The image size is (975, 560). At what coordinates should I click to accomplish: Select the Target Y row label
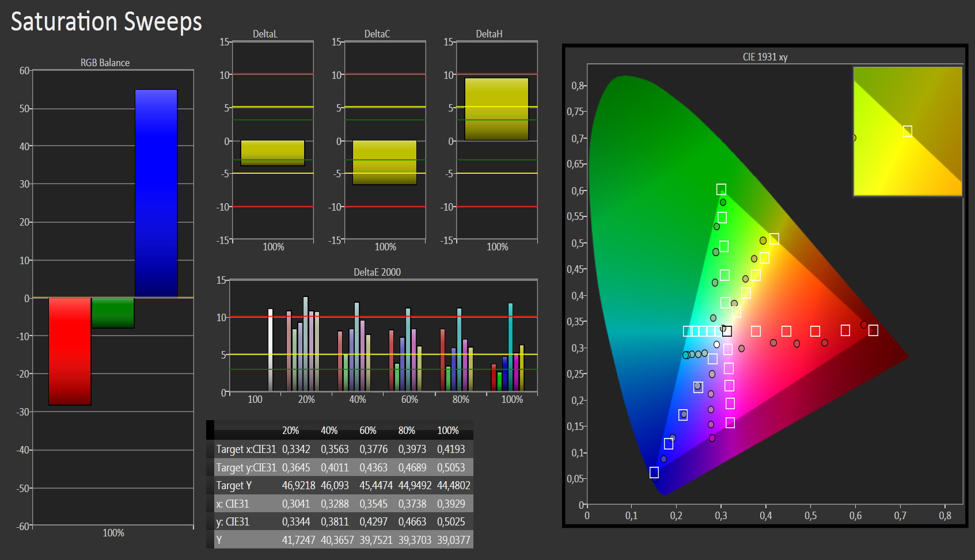(x=234, y=486)
